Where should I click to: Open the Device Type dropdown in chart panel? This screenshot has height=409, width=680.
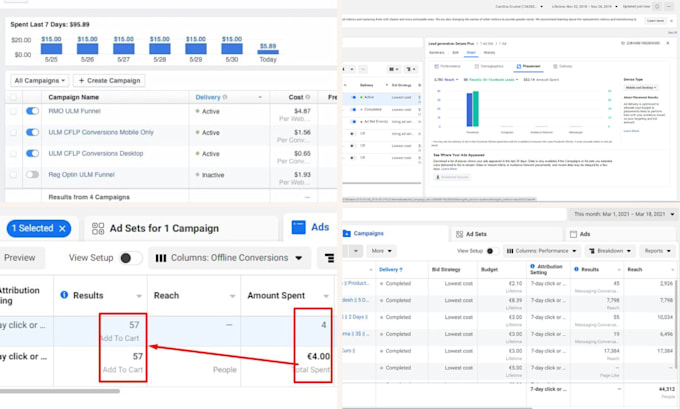tap(641, 88)
